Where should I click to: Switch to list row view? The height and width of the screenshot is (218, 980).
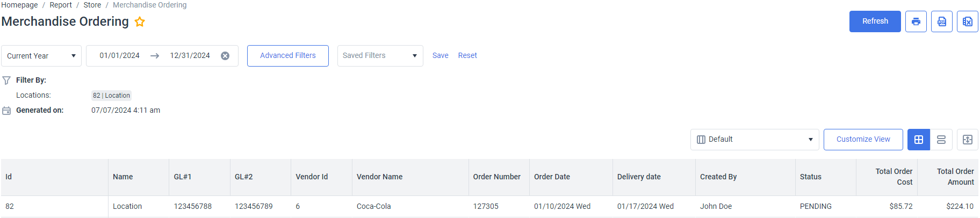coord(941,140)
